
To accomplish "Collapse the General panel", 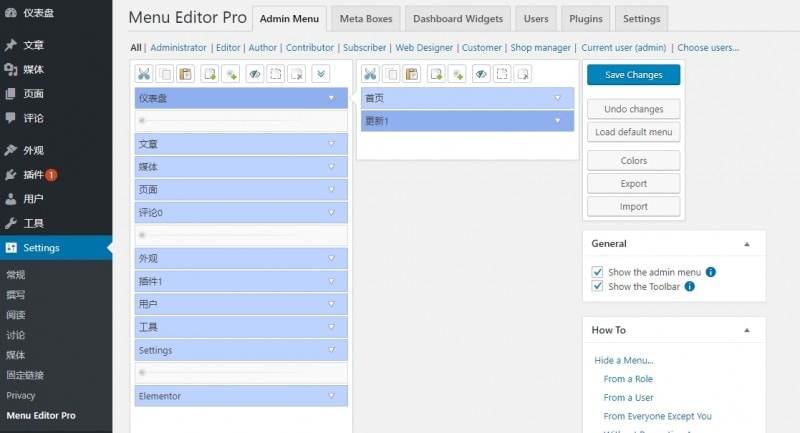I will (x=747, y=244).
